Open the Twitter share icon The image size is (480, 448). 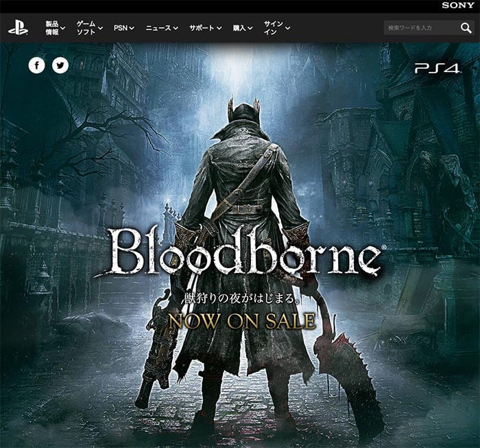(x=60, y=66)
